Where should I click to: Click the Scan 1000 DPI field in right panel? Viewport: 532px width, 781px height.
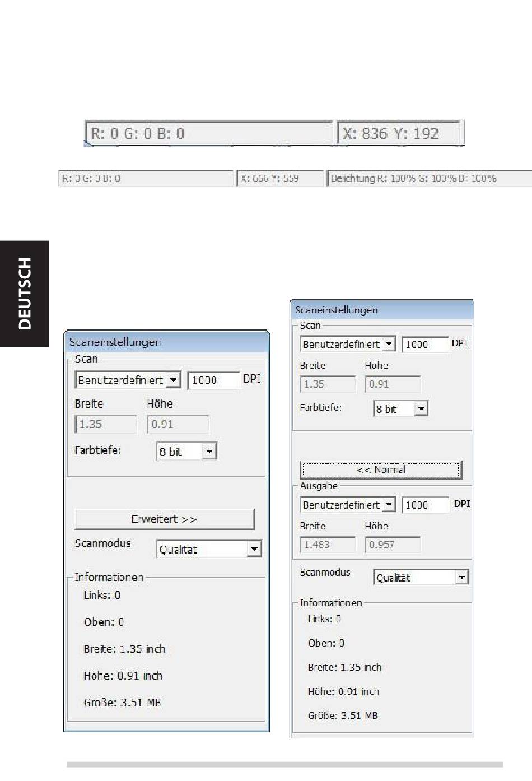click(x=425, y=344)
